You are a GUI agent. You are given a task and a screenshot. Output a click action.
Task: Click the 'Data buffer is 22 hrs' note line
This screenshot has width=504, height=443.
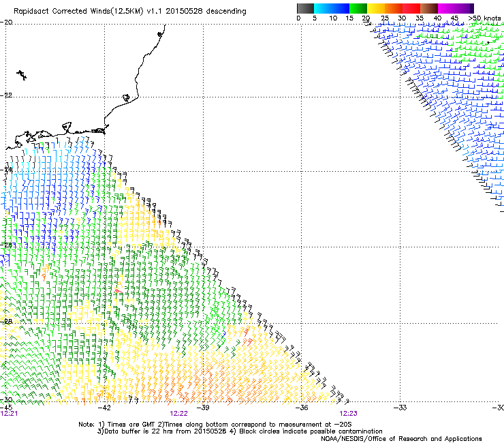[x=240, y=431]
